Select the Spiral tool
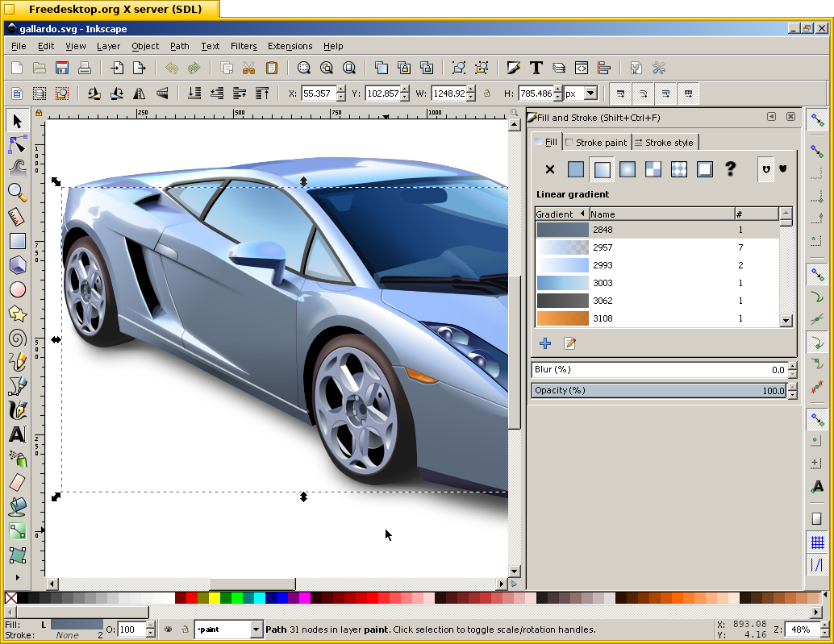This screenshot has height=644, width=834. (x=18, y=338)
